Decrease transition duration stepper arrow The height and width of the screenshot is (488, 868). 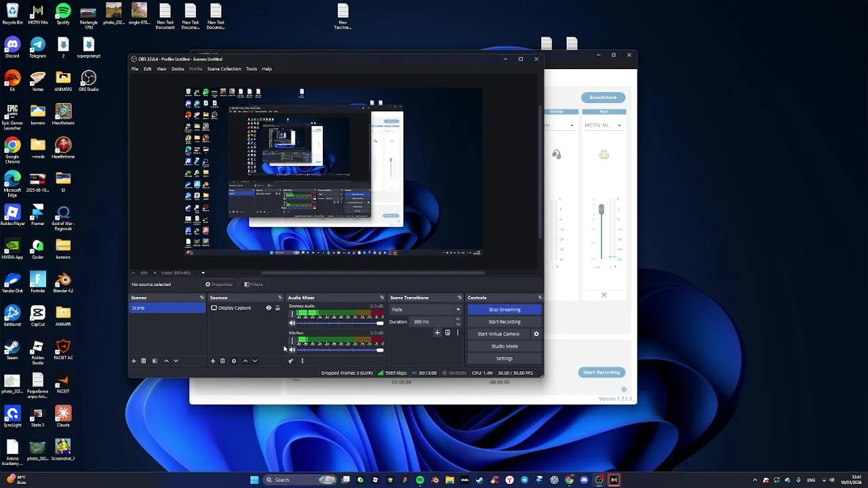pyautogui.click(x=458, y=324)
